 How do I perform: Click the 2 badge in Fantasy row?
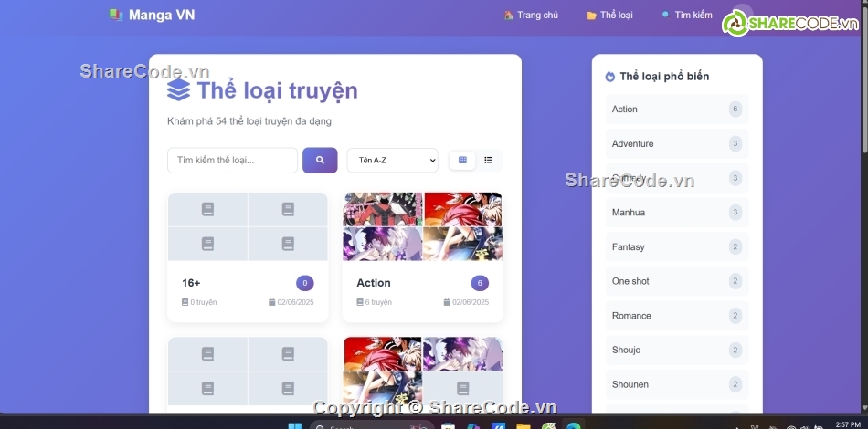tap(736, 247)
